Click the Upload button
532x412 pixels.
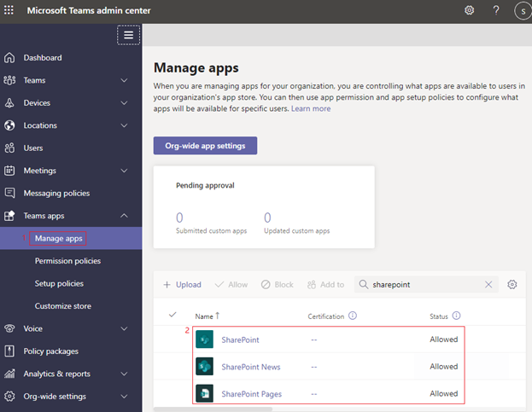coord(182,285)
